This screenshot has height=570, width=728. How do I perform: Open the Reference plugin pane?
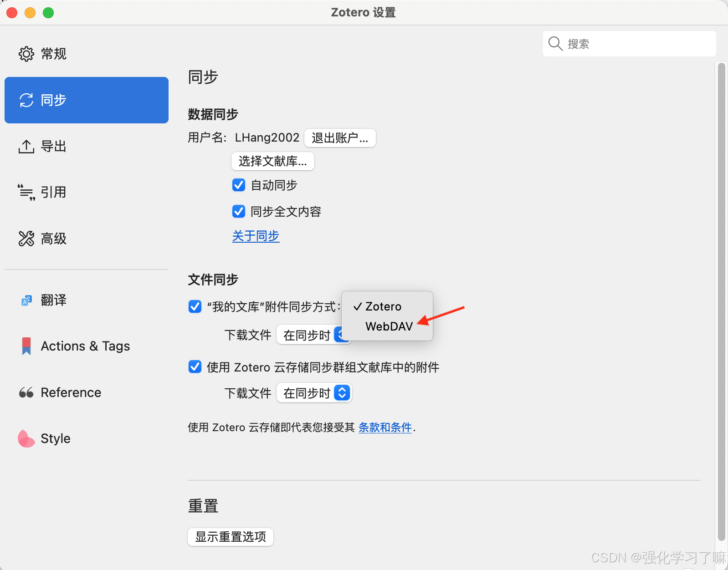point(87,392)
